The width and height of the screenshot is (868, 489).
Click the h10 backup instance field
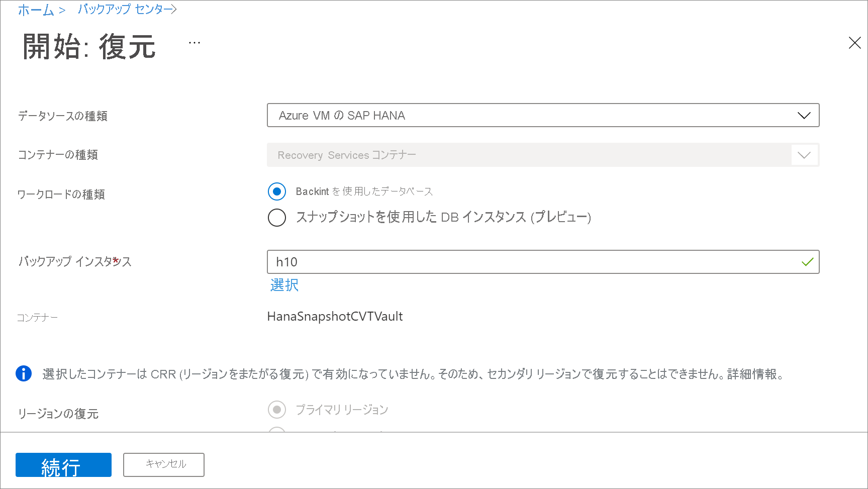click(x=543, y=262)
